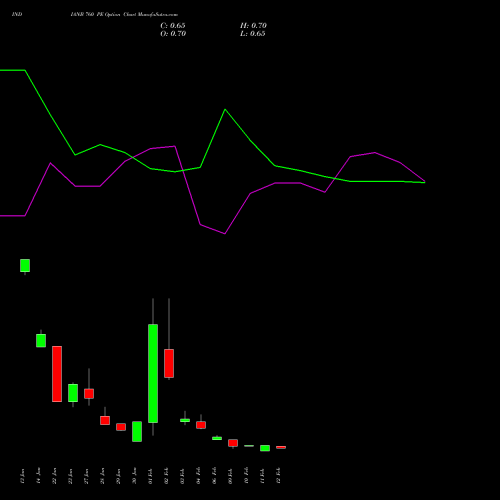Image resolution: width=500 pixels, height=500 pixels.
Task: Click the '01 Feb' date axis label
Action: point(151,476)
